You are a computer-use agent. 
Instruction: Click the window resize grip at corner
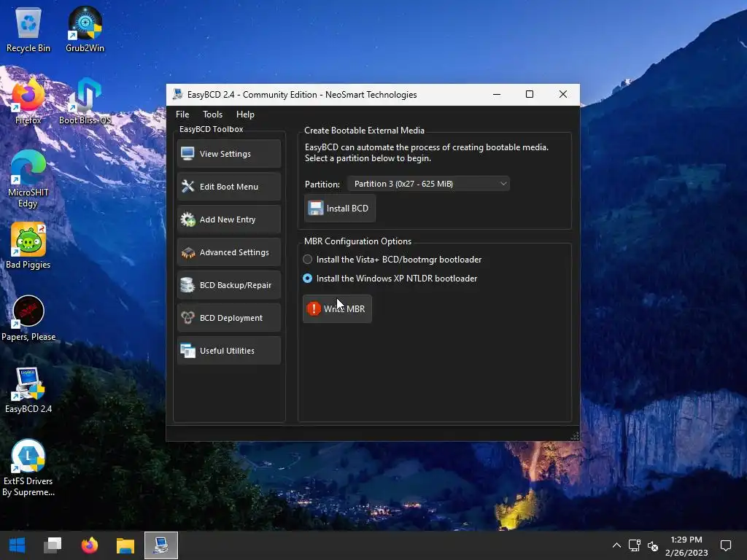575,436
